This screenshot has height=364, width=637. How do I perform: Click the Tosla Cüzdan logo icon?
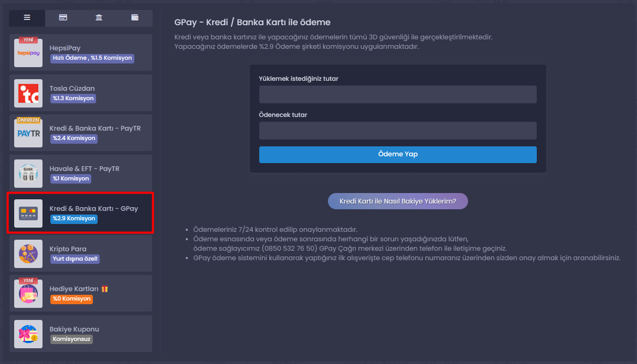[28, 93]
